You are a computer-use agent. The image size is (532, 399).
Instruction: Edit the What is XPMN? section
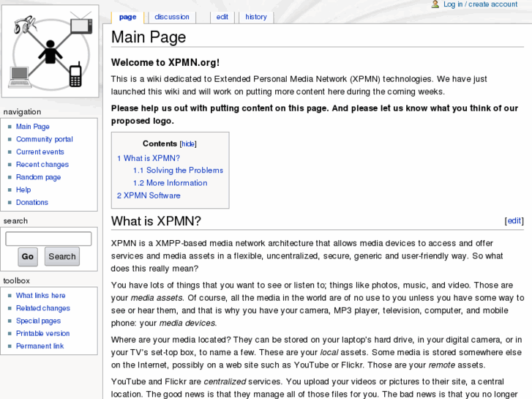point(514,220)
